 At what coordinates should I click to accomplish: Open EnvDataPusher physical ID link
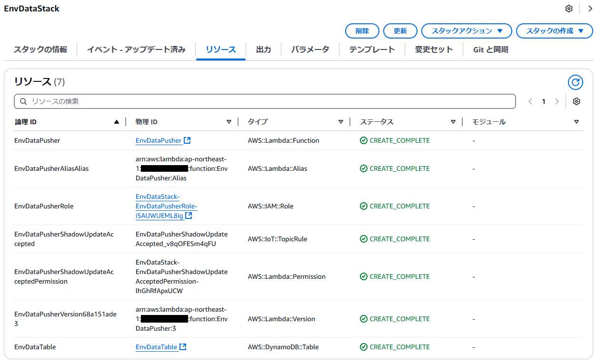(159, 140)
